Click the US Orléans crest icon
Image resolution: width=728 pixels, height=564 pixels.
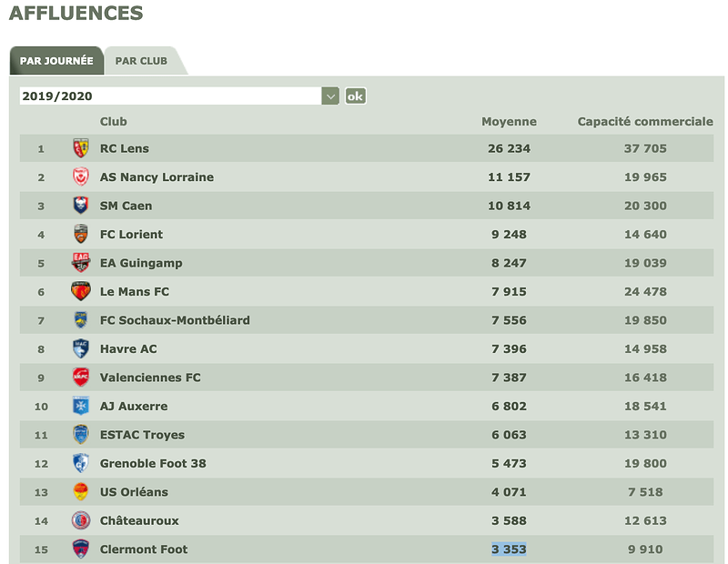click(81, 492)
